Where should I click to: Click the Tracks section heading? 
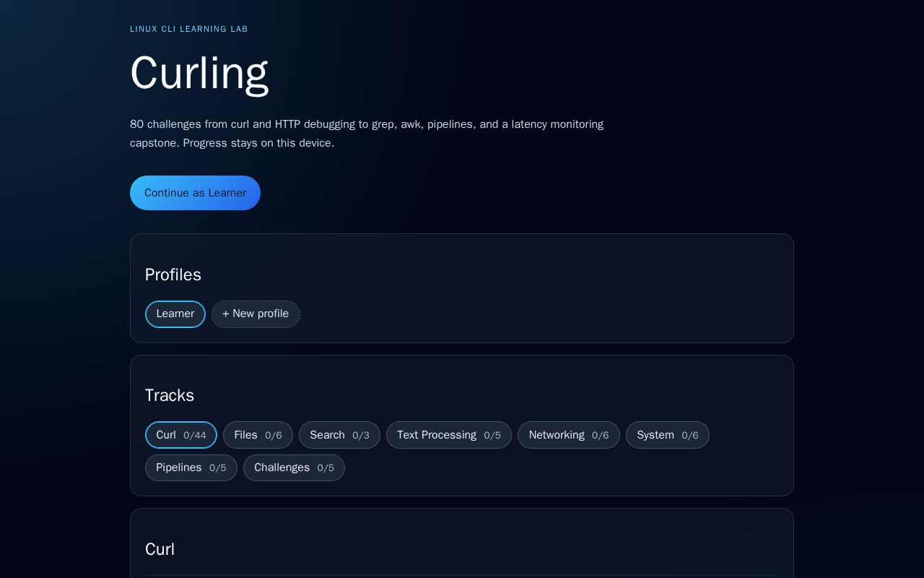click(x=170, y=395)
